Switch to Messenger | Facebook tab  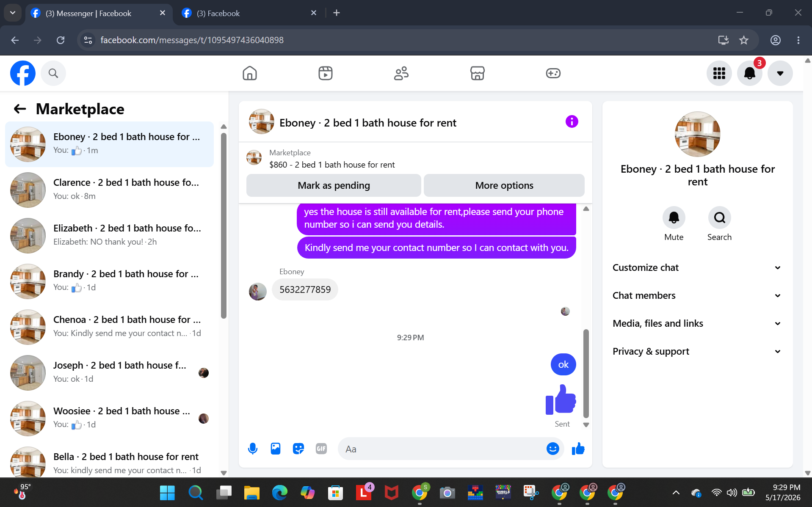(99, 13)
